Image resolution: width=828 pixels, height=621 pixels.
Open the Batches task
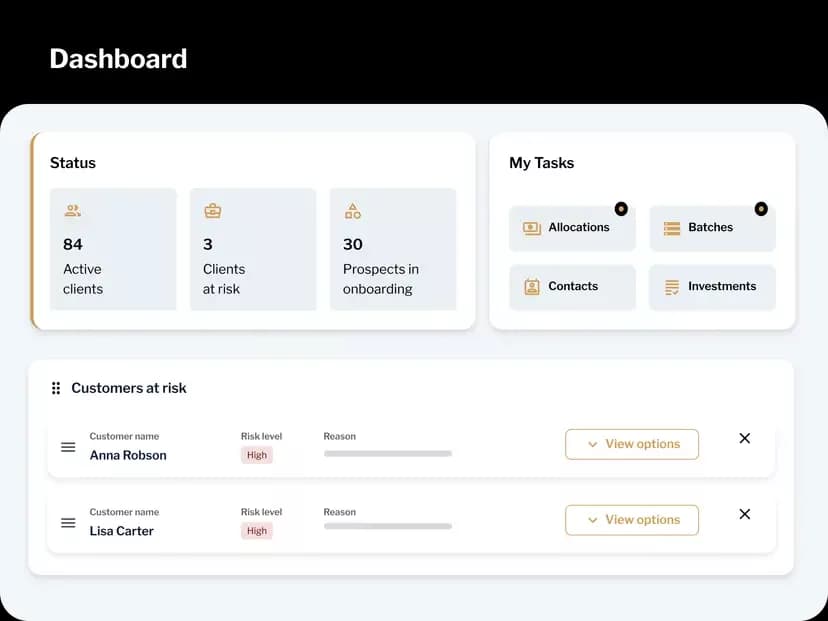click(712, 228)
